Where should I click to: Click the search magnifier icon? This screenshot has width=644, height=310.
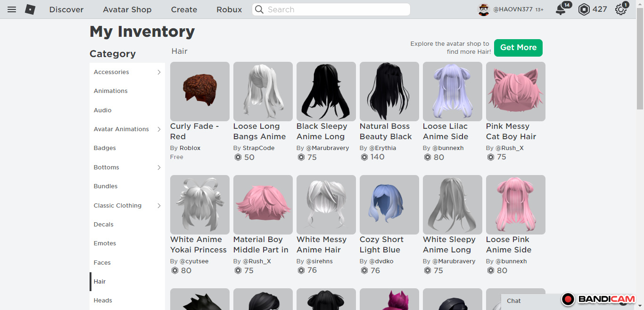click(x=259, y=9)
